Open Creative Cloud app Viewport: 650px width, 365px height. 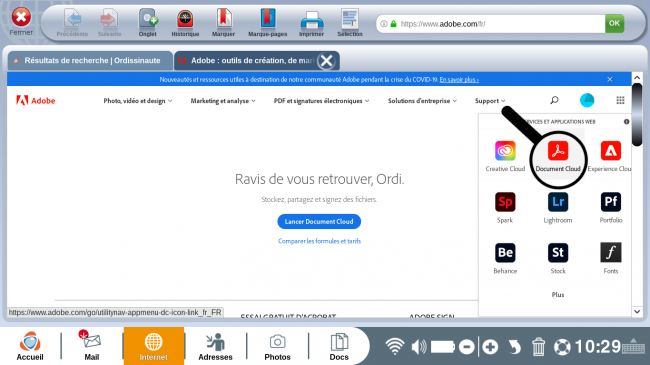505,156
